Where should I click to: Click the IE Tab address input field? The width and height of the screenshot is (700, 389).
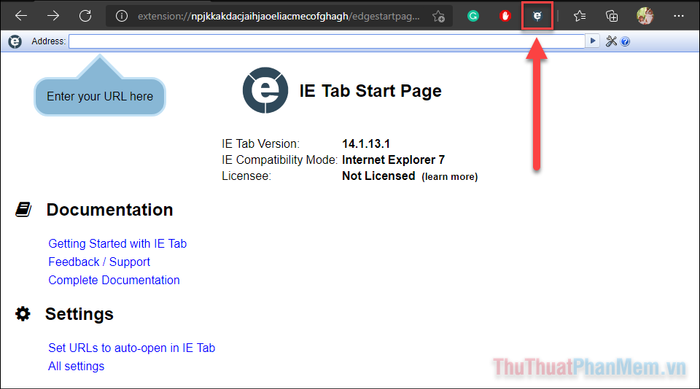point(327,42)
